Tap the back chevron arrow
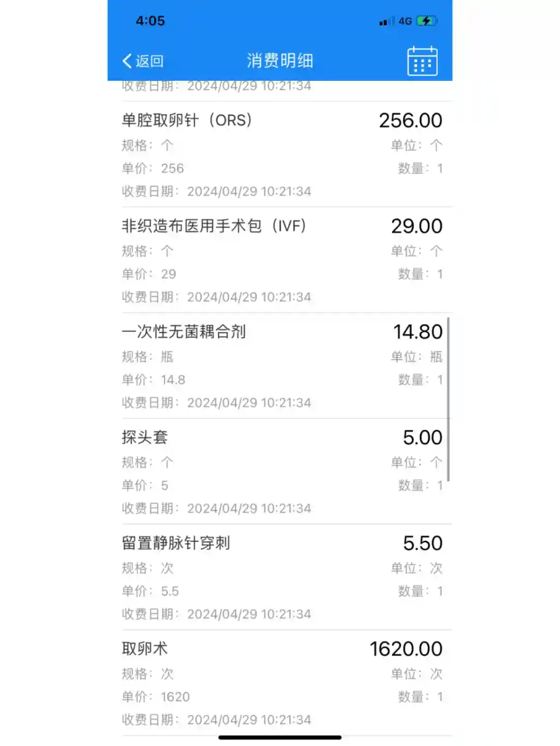This screenshot has width=560, height=746. coord(128,61)
